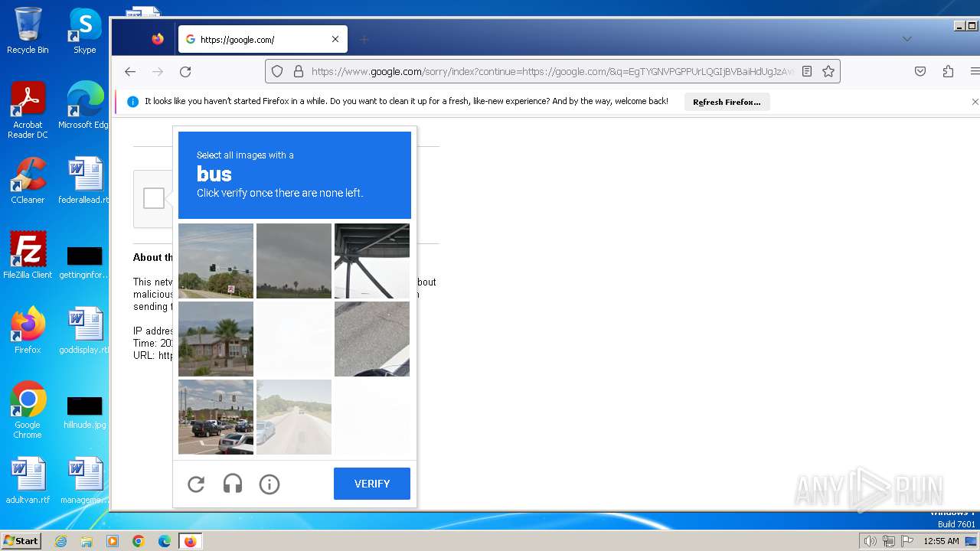The image size is (980, 551).
Task: Click the site security padlock icon
Action: click(x=299, y=71)
